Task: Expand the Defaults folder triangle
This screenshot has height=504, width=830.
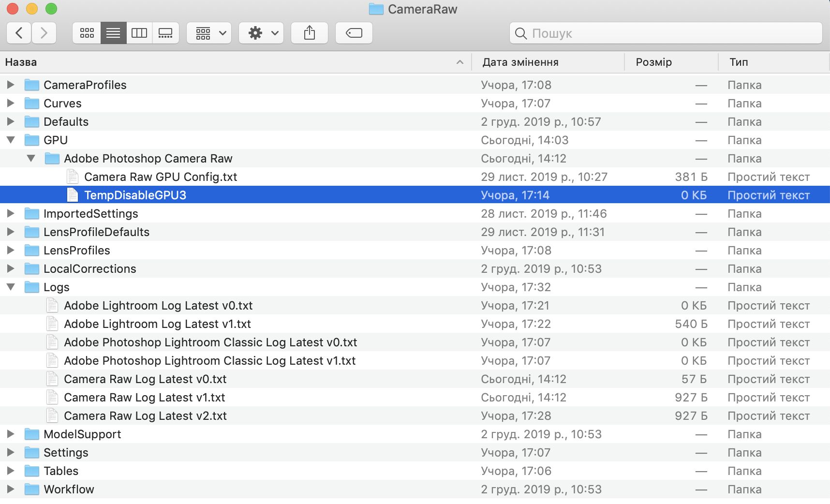Action: tap(11, 121)
